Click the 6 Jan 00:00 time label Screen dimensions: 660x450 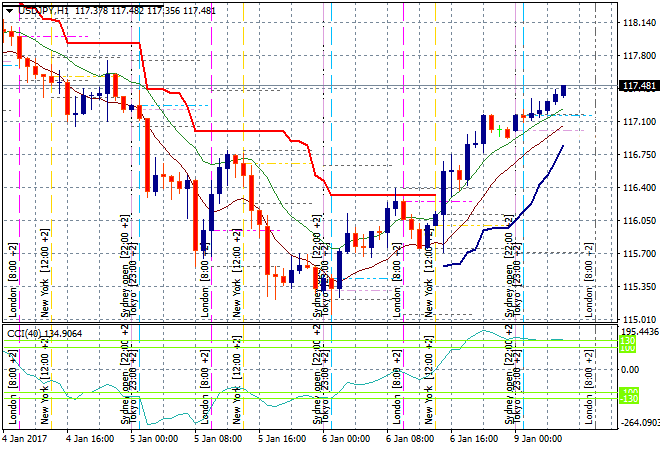coord(346,439)
